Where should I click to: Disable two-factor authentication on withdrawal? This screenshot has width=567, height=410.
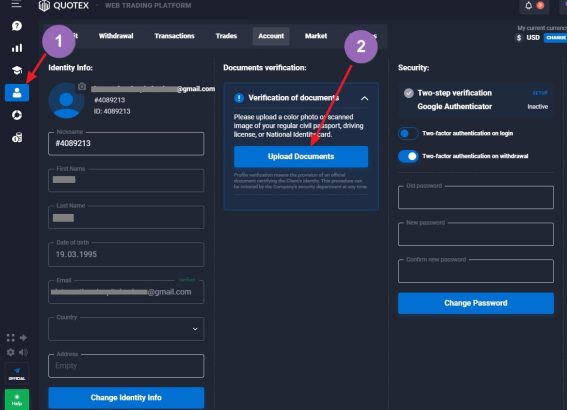[408, 156]
